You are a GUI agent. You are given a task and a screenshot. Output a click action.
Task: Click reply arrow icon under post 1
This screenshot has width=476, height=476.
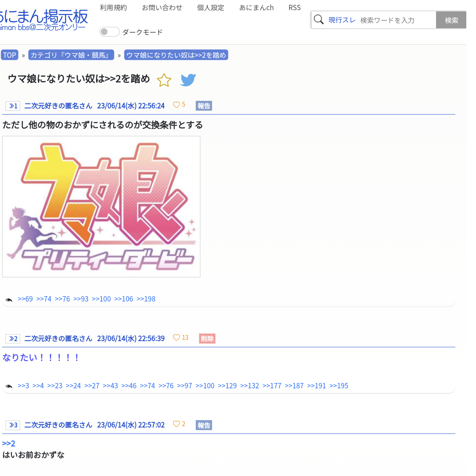[x=9, y=300]
